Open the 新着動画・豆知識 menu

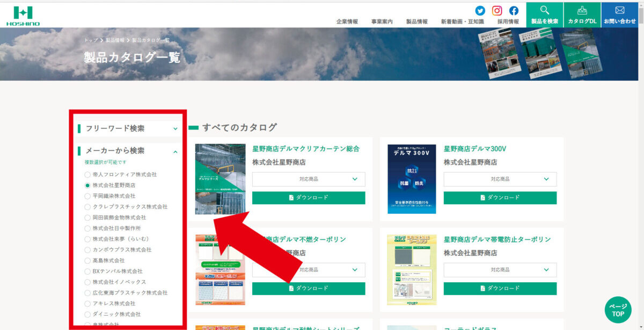coord(463,21)
